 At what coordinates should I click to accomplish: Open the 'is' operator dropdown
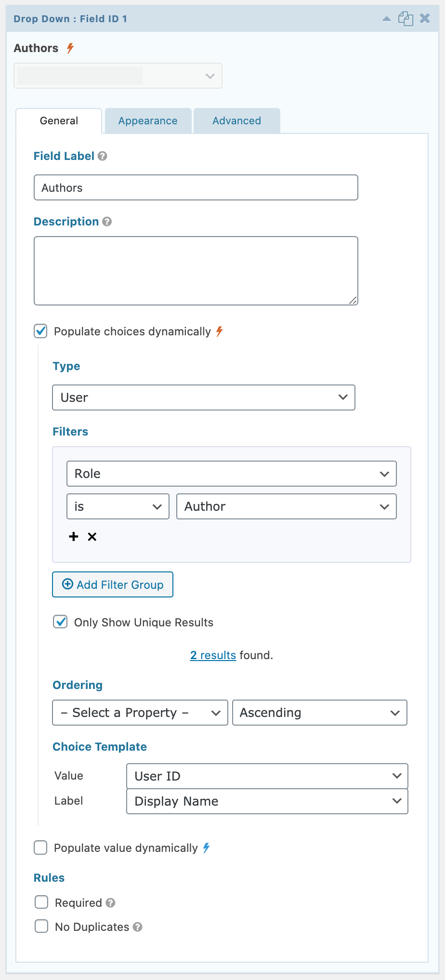tap(118, 506)
